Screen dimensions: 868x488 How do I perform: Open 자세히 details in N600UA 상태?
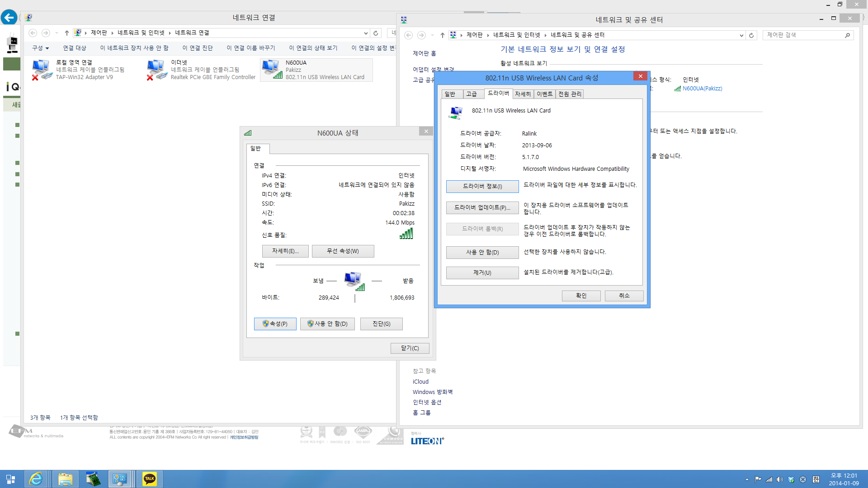click(x=285, y=251)
